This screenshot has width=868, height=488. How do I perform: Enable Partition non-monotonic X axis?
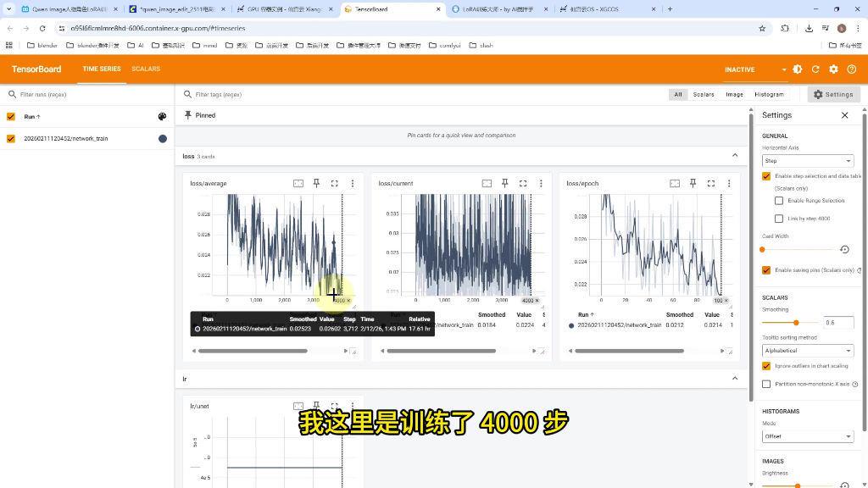pos(766,384)
